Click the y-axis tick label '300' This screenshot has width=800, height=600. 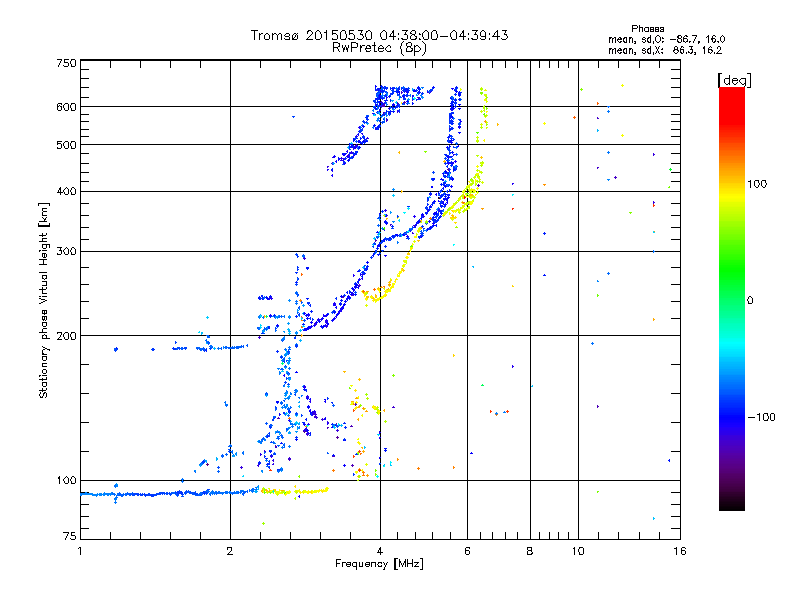point(66,251)
